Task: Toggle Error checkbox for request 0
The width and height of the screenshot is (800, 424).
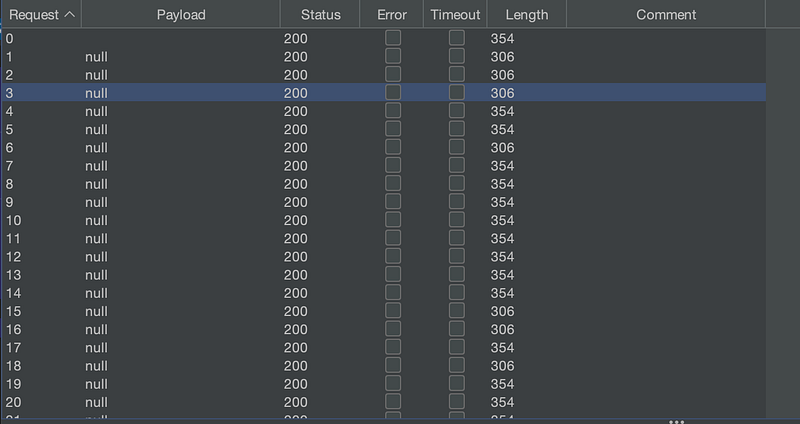Action: point(393,38)
